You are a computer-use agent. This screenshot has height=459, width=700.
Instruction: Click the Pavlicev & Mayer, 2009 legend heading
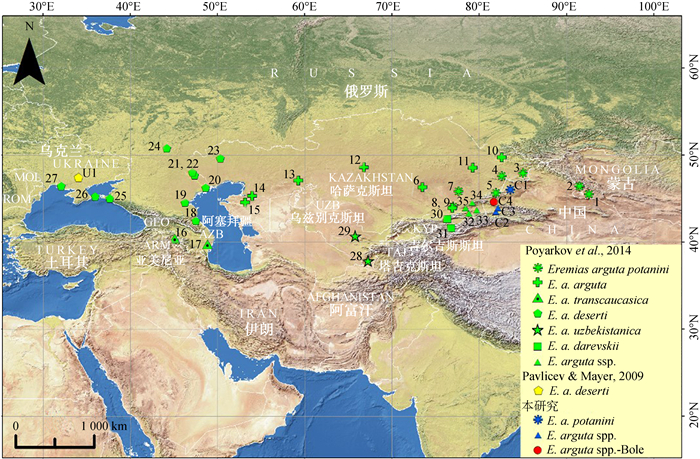pos(583,376)
